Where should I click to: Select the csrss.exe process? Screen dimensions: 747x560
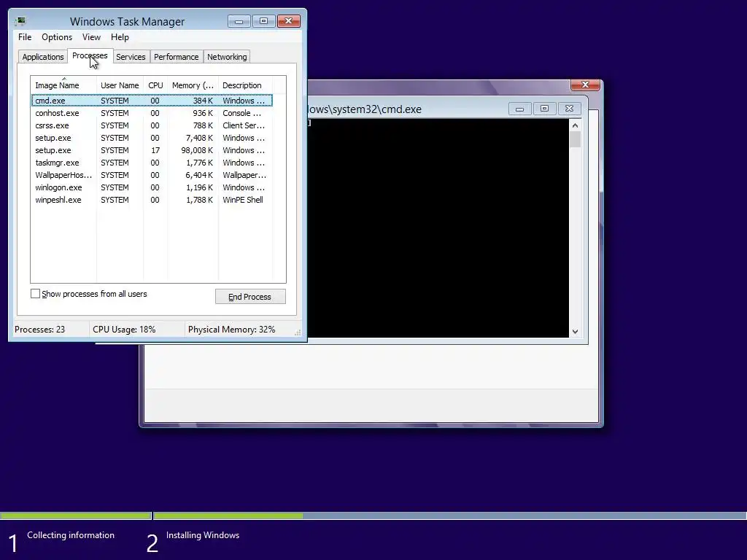(x=152, y=125)
